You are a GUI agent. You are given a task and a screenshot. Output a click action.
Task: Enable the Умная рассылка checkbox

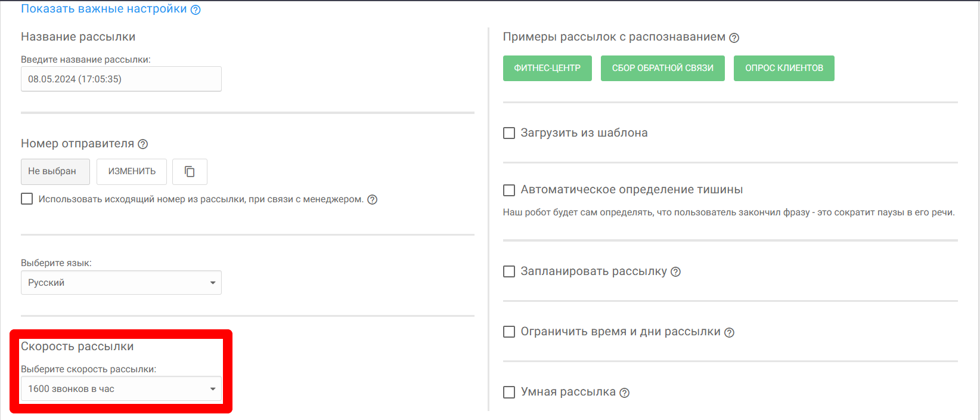pos(509,393)
